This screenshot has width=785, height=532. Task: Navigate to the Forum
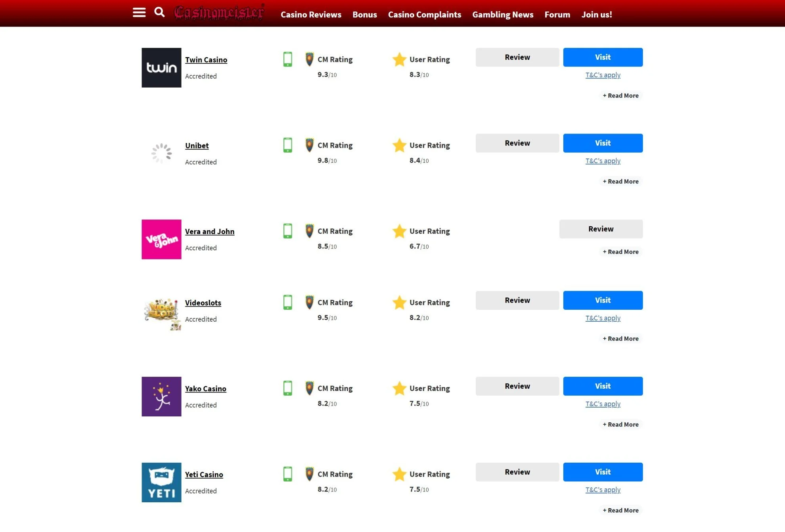coord(557,15)
